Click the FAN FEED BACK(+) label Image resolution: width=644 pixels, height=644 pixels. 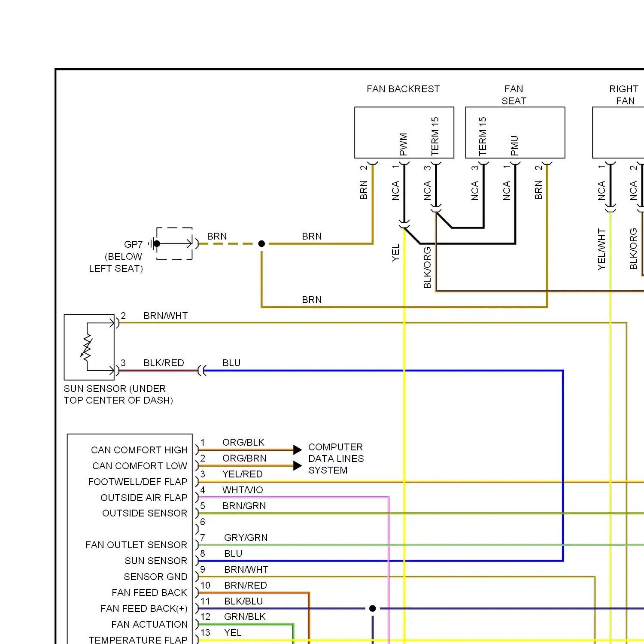coord(144,608)
